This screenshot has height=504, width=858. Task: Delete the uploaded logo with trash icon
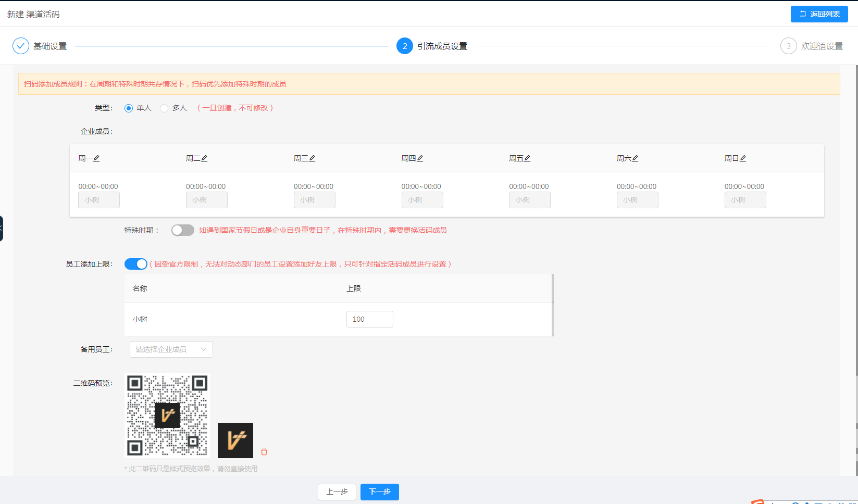coord(264,452)
